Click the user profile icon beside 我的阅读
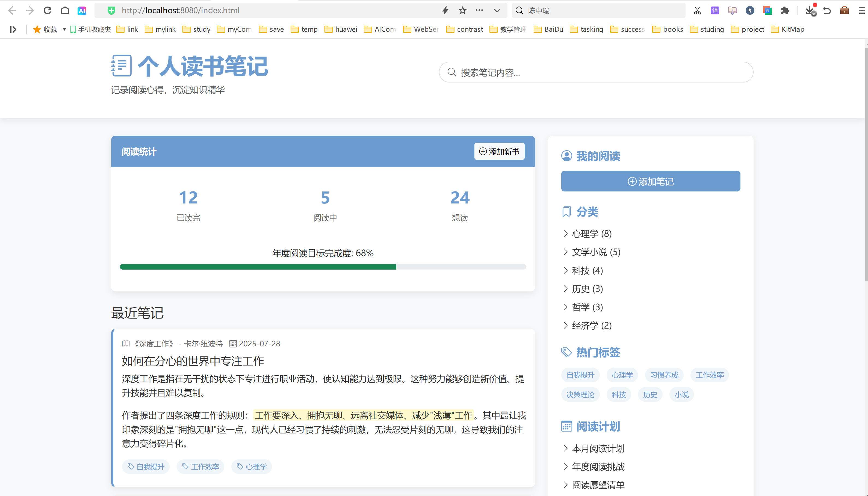This screenshot has width=868, height=496. click(566, 156)
